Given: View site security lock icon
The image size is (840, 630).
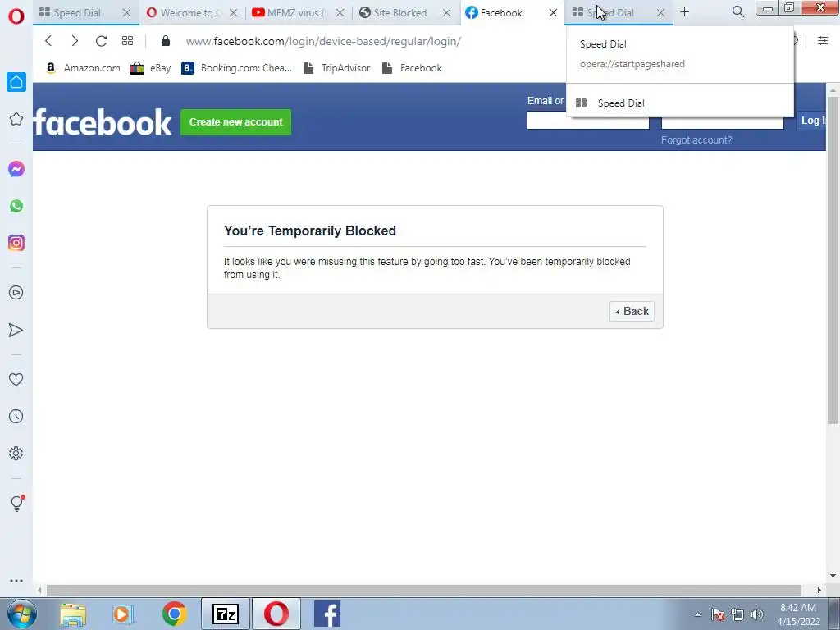Looking at the screenshot, I should click(166, 41).
